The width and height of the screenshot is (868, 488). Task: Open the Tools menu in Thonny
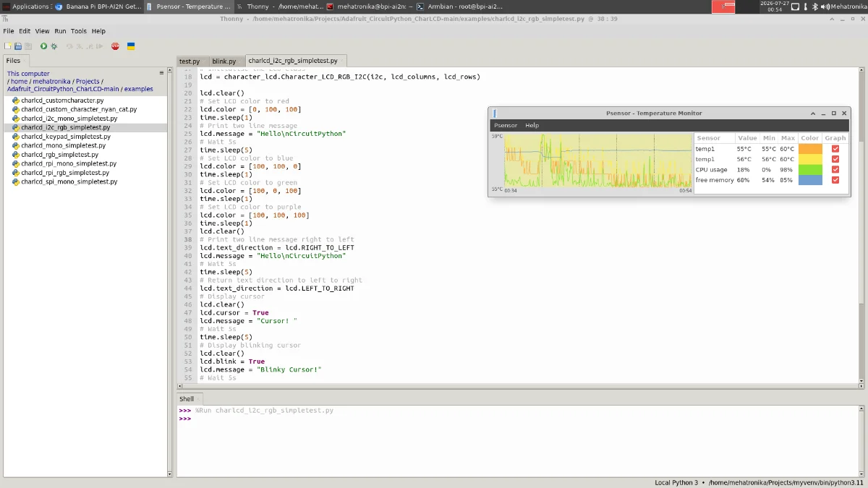click(x=79, y=31)
